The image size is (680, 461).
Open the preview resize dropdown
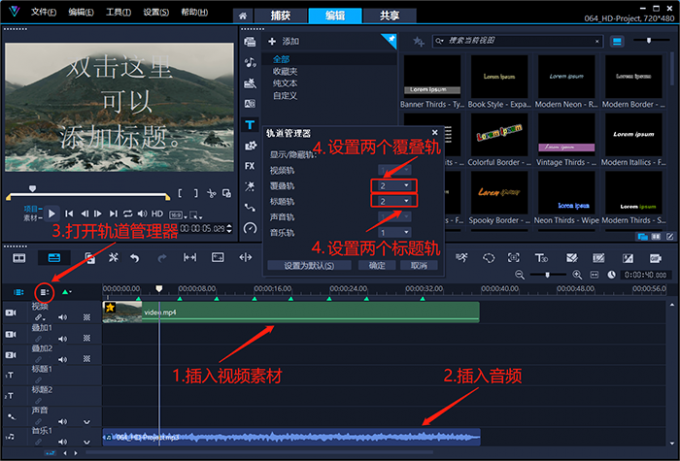coord(196,215)
